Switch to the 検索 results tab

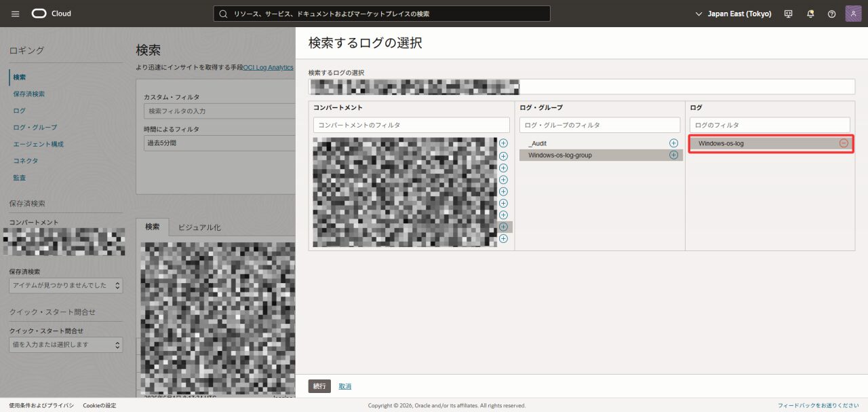coord(153,227)
